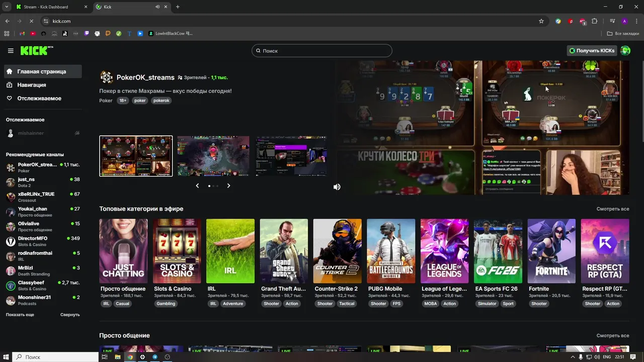
Task: Click the KICK logo
Action: (x=36, y=51)
